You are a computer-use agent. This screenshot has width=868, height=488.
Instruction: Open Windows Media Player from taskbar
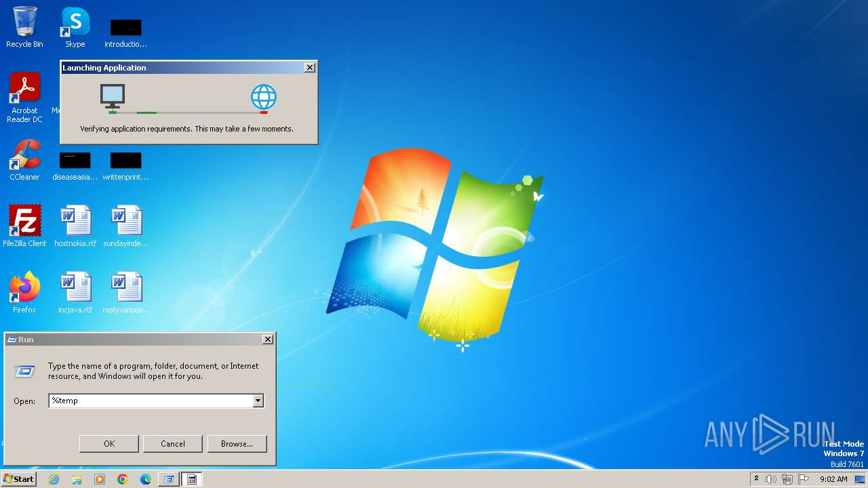click(100, 479)
